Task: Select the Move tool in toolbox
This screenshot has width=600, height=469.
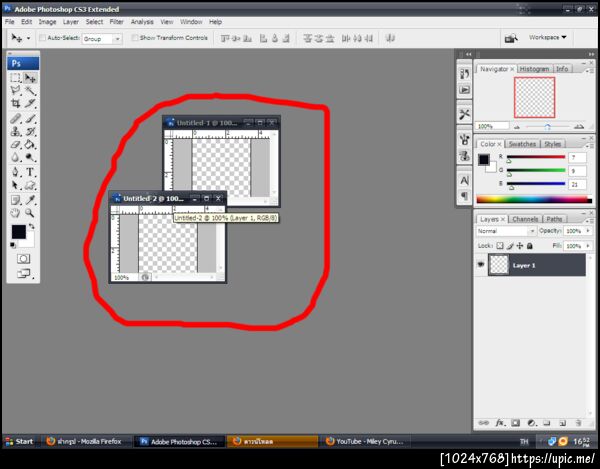Action: (30, 78)
